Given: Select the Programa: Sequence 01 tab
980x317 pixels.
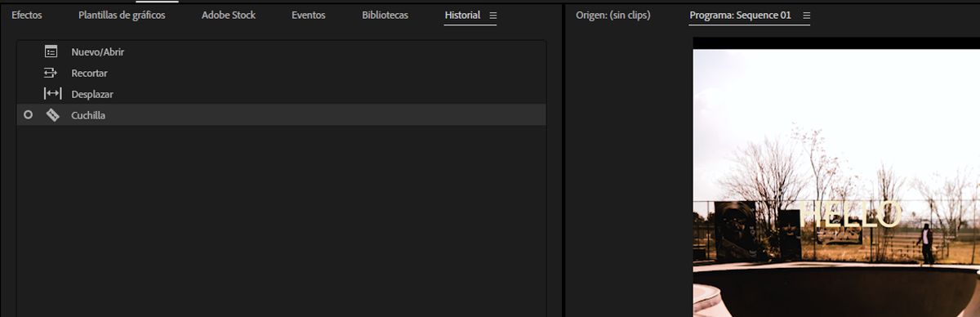Looking at the screenshot, I should (x=741, y=16).
